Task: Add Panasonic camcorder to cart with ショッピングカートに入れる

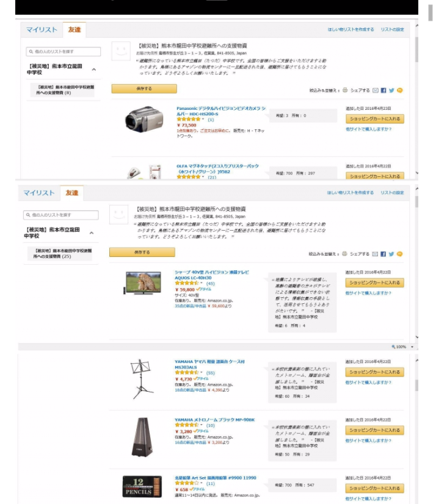Action: click(x=375, y=119)
